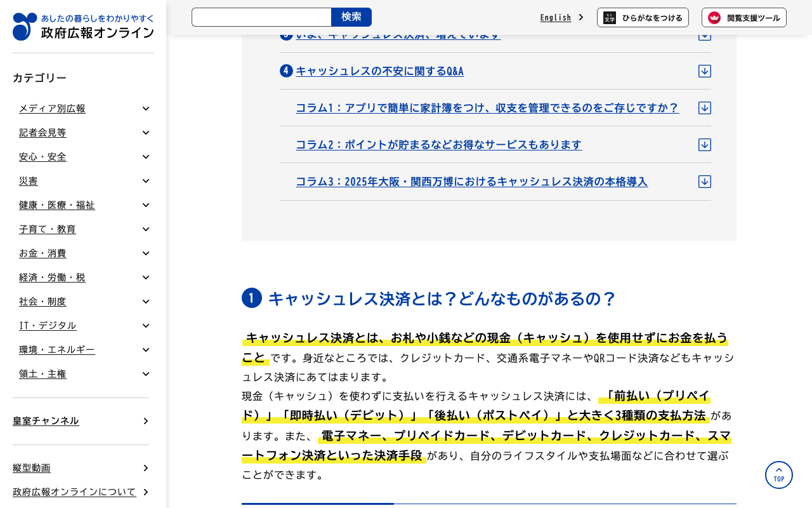Click the arrow next to English
Image resolution: width=812 pixels, height=508 pixels.
(581, 18)
